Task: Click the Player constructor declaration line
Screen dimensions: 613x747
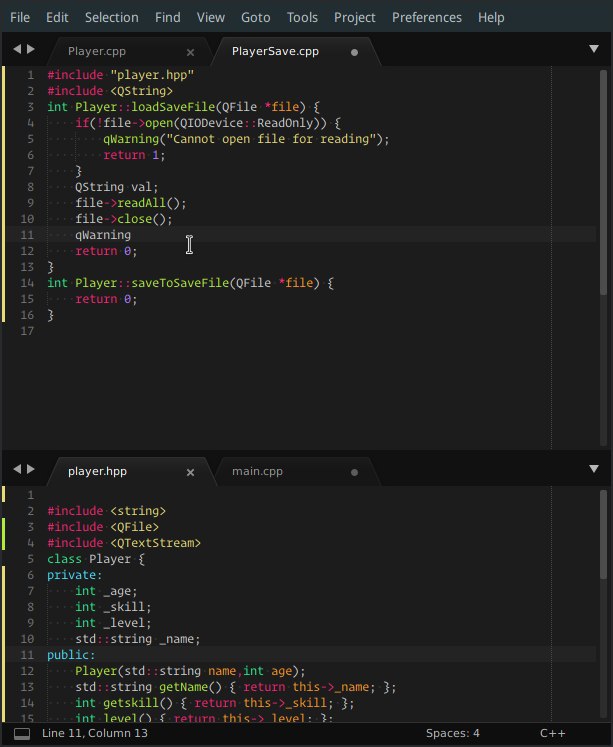Action: click(190, 671)
